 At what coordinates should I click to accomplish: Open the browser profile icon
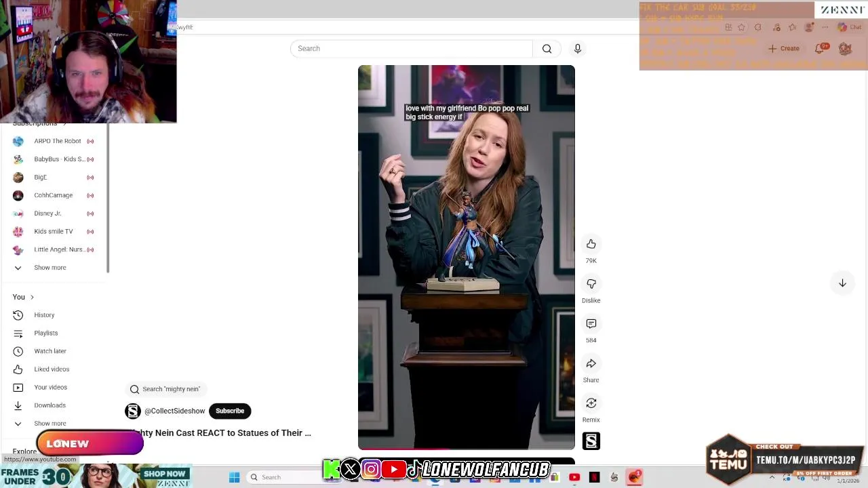pyautogui.click(x=809, y=27)
